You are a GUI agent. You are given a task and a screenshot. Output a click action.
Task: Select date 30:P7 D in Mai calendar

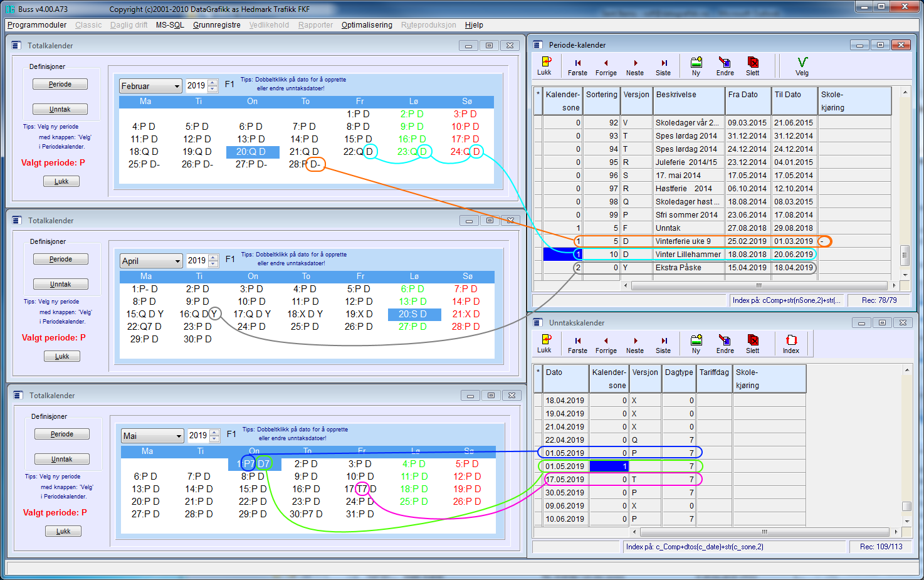click(306, 514)
